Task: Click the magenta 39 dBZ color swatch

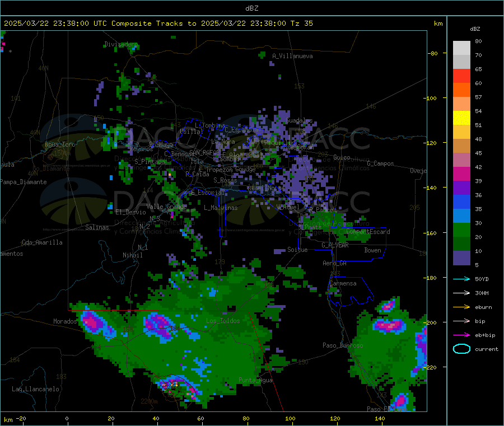Action: coord(461,174)
